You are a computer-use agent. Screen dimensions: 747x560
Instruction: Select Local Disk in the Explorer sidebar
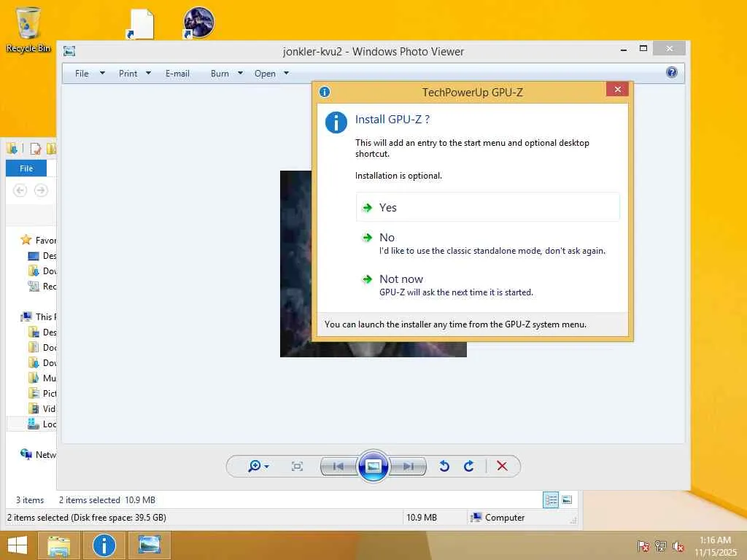pyautogui.click(x=33, y=424)
